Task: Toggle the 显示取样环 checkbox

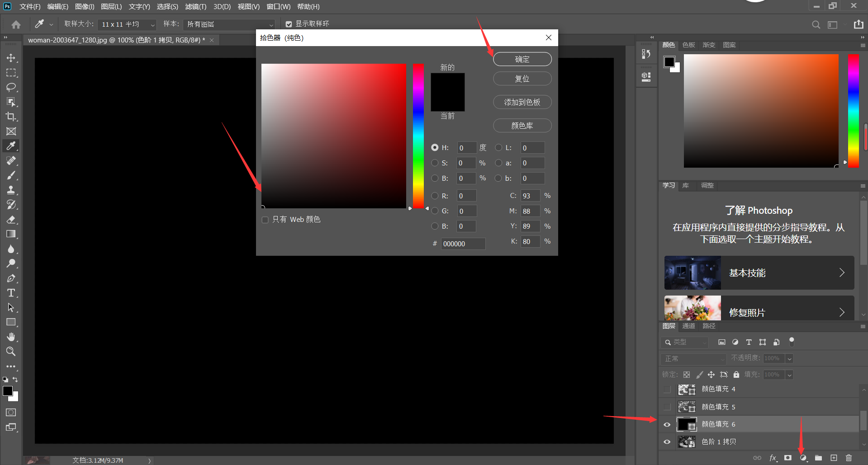Action: 289,24
